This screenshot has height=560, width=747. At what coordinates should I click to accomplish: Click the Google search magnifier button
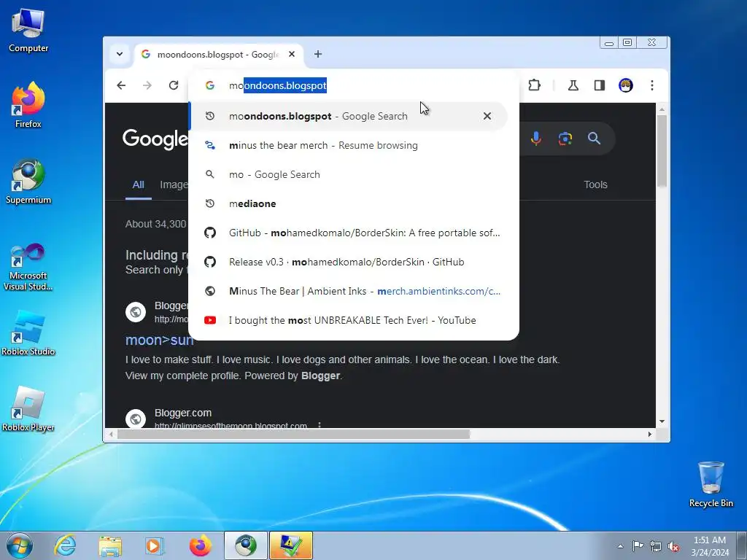pyautogui.click(x=594, y=138)
